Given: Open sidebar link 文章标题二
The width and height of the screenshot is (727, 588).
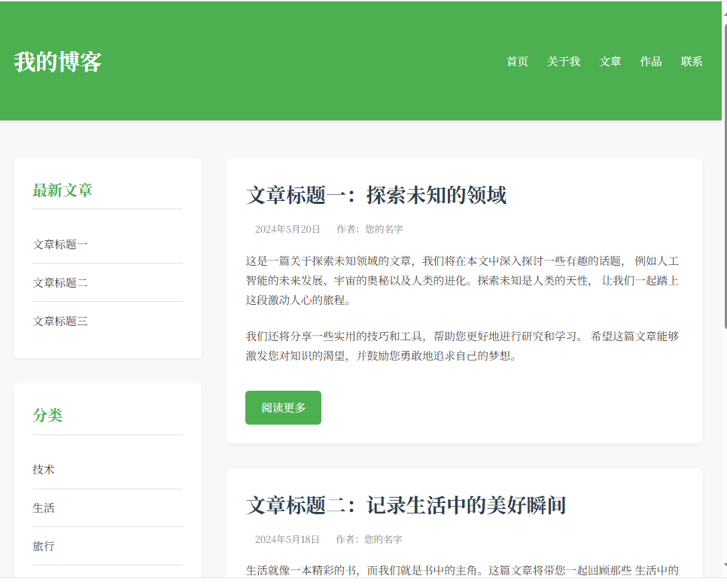Looking at the screenshot, I should click(60, 283).
